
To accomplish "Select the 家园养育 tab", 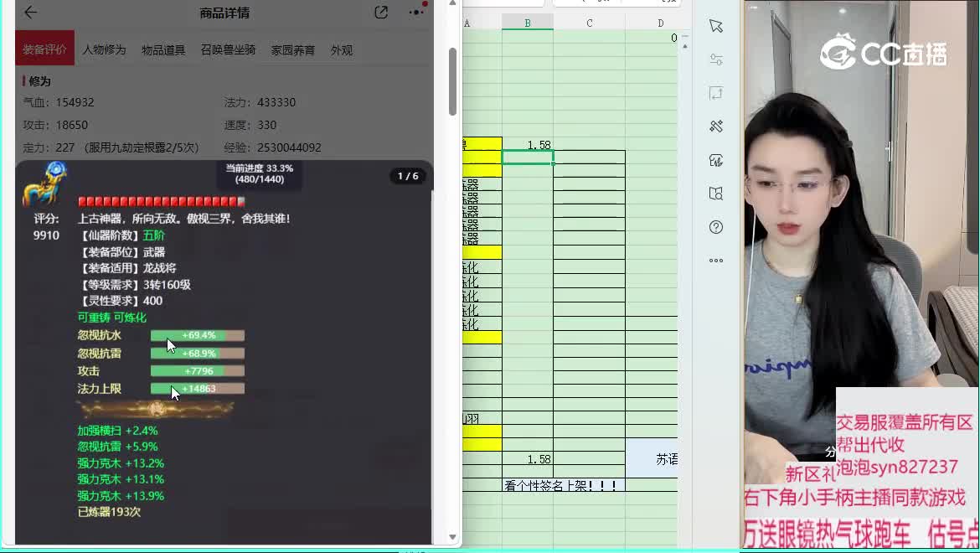I will 292,50.
